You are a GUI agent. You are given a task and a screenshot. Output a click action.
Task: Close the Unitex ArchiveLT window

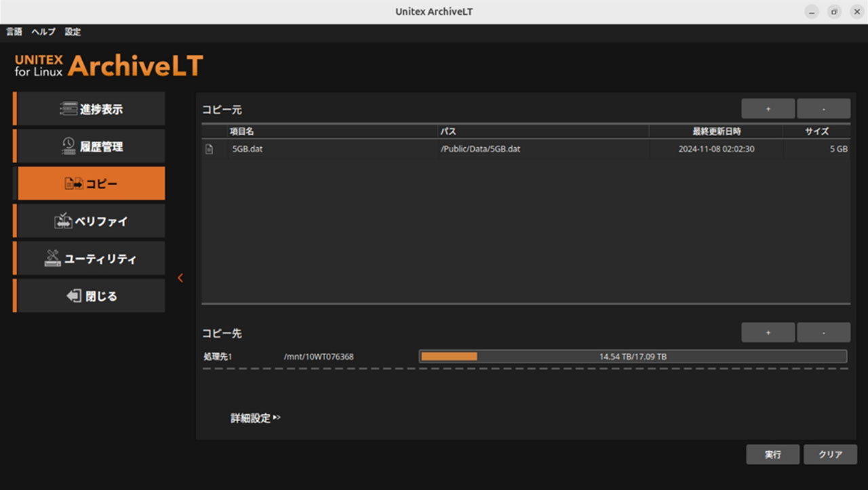click(x=856, y=12)
